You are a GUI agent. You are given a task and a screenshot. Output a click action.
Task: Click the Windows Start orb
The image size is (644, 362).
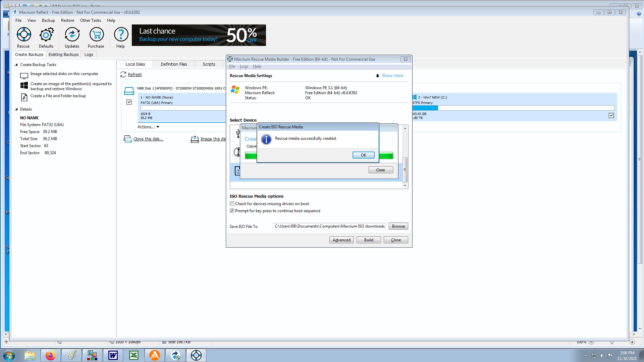pos(9,355)
